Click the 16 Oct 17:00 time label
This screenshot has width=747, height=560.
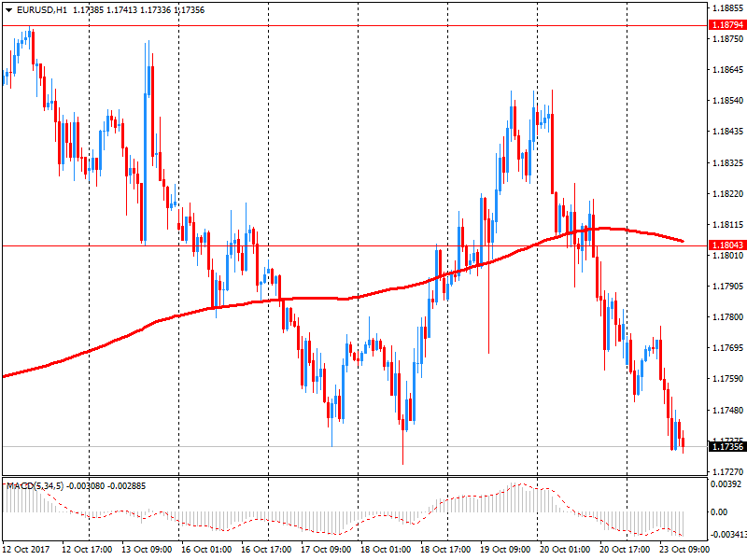pos(266,550)
